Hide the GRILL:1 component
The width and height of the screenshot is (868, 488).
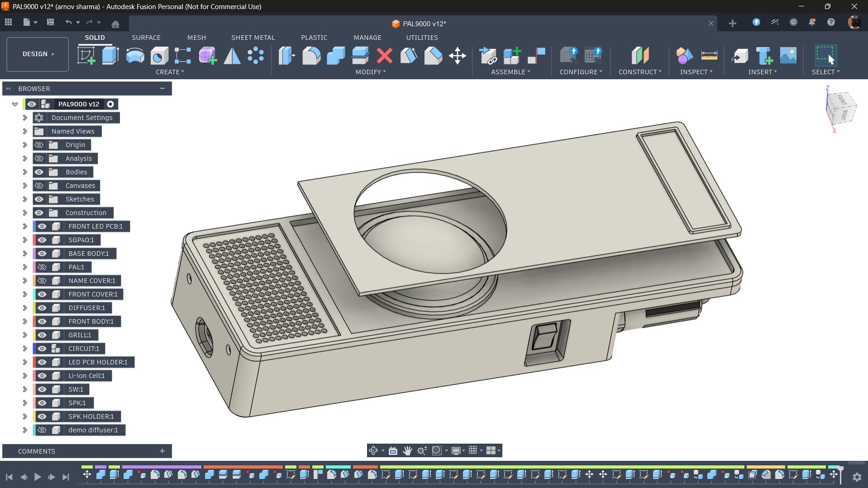coord(42,335)
